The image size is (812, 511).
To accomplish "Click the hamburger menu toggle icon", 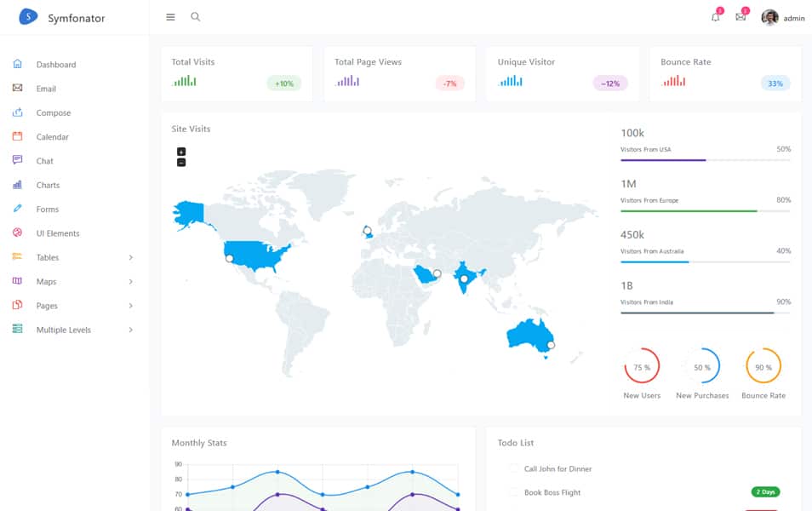I will tap(170, 17).
